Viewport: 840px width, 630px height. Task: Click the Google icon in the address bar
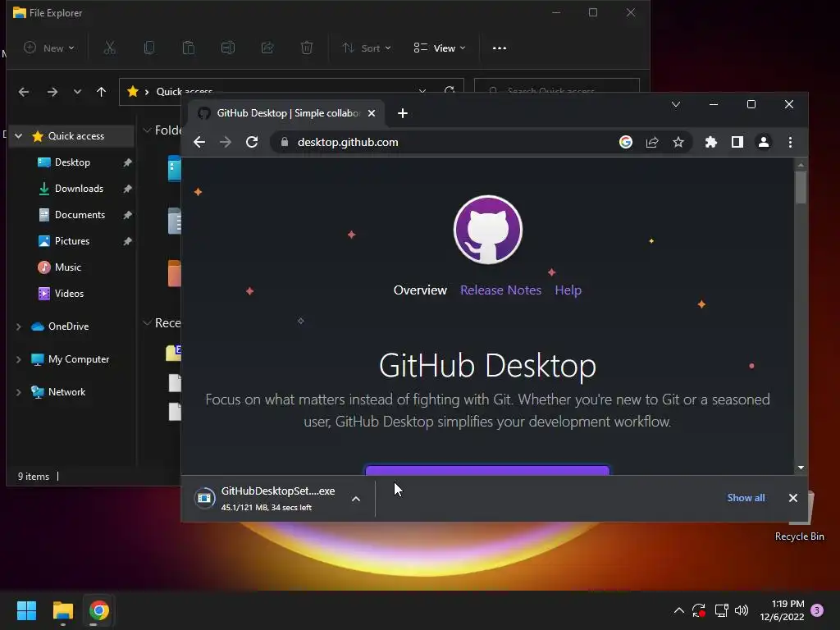point(626,142)
